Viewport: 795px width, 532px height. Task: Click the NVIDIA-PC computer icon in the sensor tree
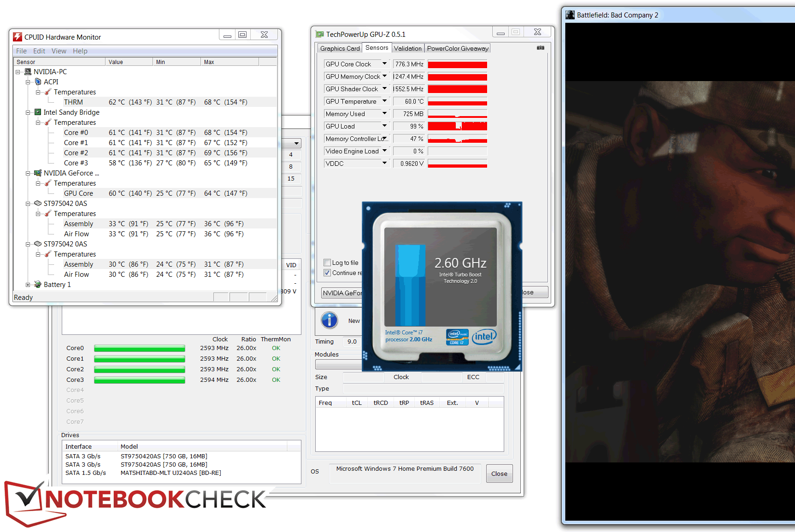click(x=28, y=72)
